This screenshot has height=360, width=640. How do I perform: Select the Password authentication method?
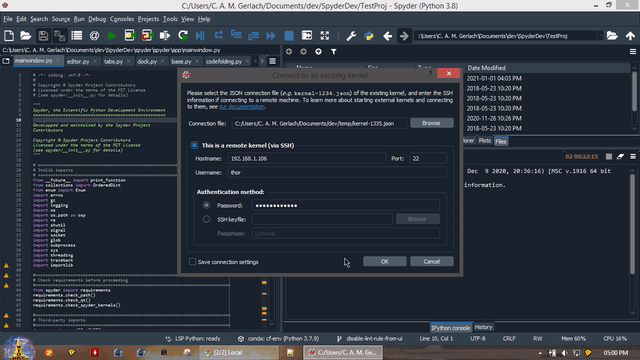coord(207,205)
